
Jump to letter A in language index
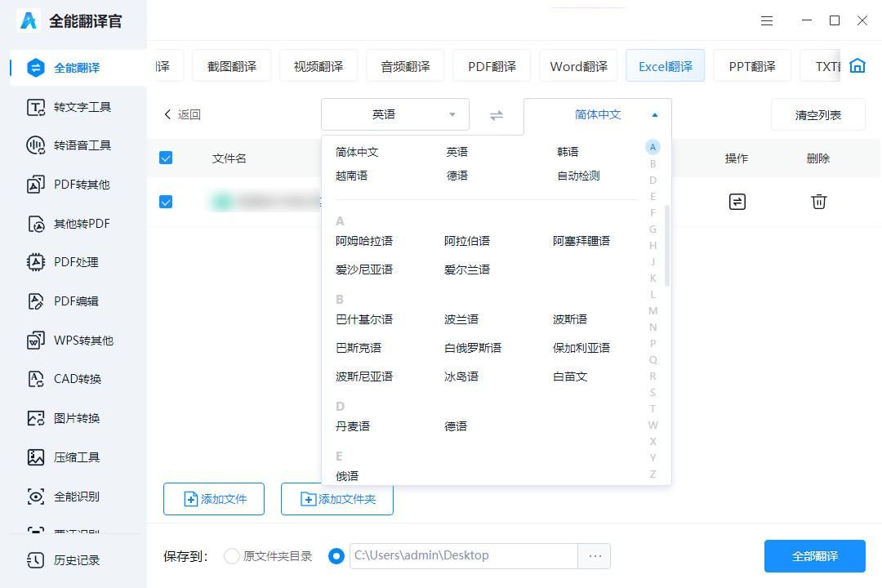(x=653, y=148)
